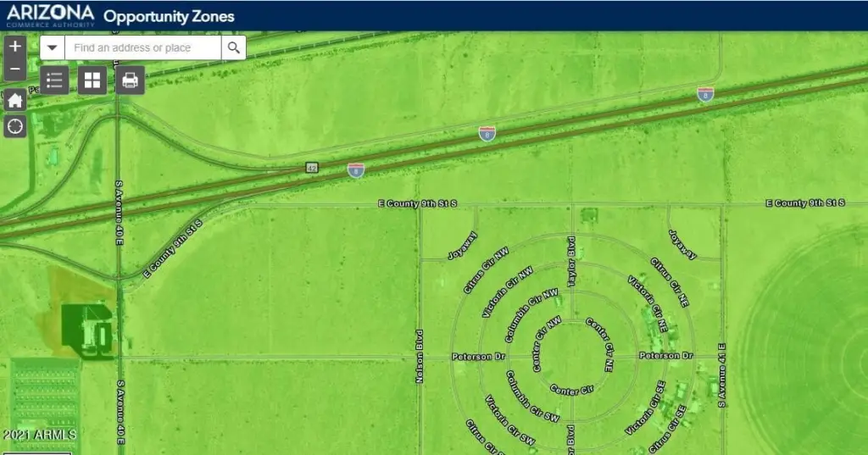Expand the search source dropdown arrow
The height and width of the screenshot is (455, 868).
coord(53,48)
